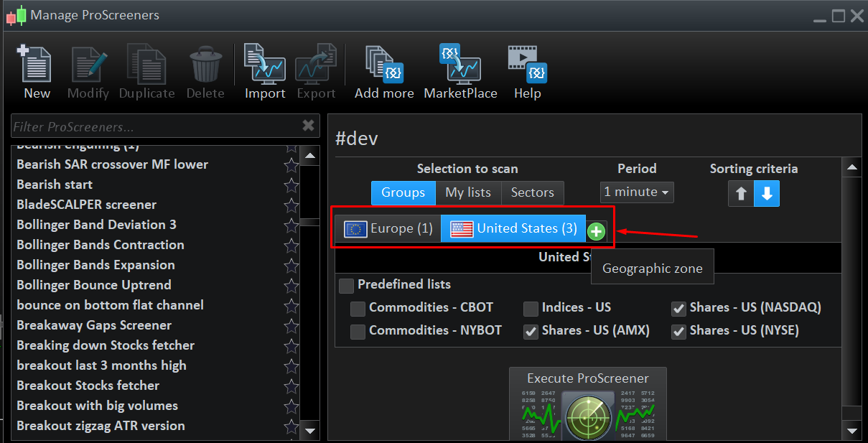Uncheck Shares - US (NYSE)
The width and height of the screenshot is (868, 443).
[678, 332]
